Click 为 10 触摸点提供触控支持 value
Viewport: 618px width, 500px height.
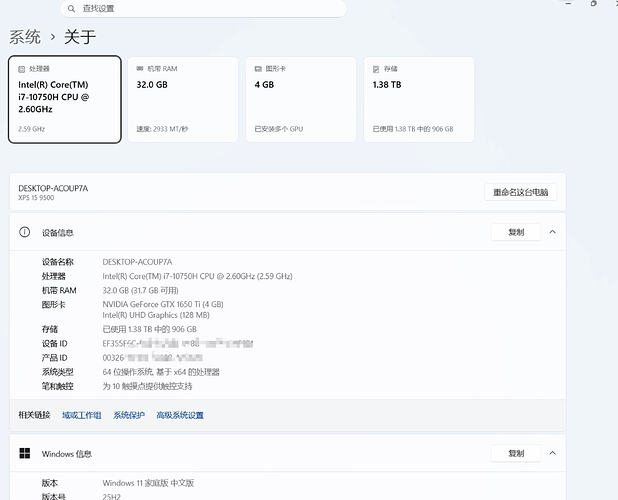click(147, 386)
